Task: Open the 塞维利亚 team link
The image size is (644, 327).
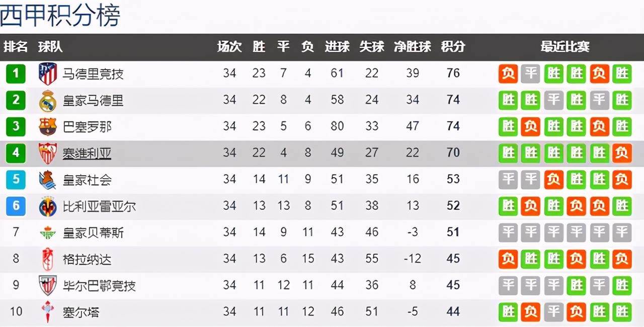Action: tap(87, 153)
